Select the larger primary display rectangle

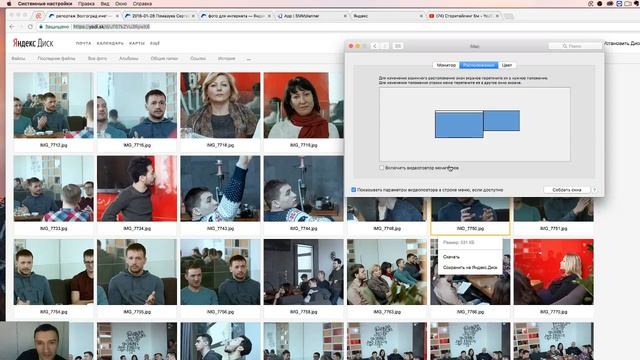click(459, 124)
